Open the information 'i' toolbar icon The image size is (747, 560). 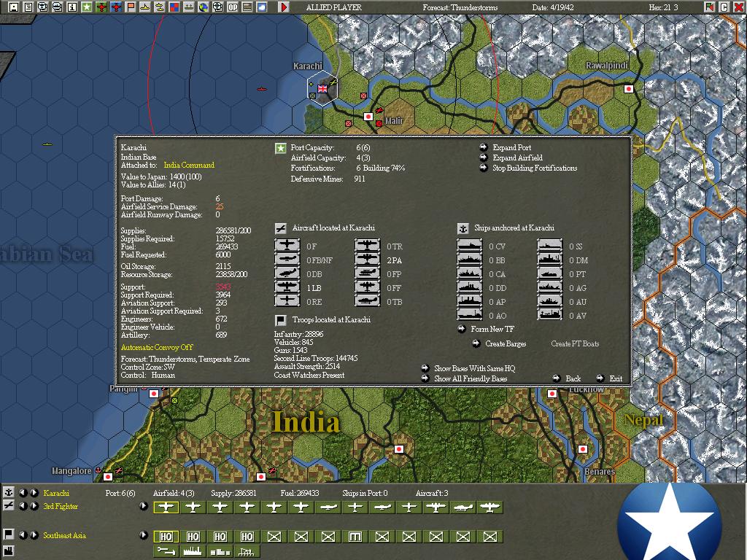[x=72, y=7]
